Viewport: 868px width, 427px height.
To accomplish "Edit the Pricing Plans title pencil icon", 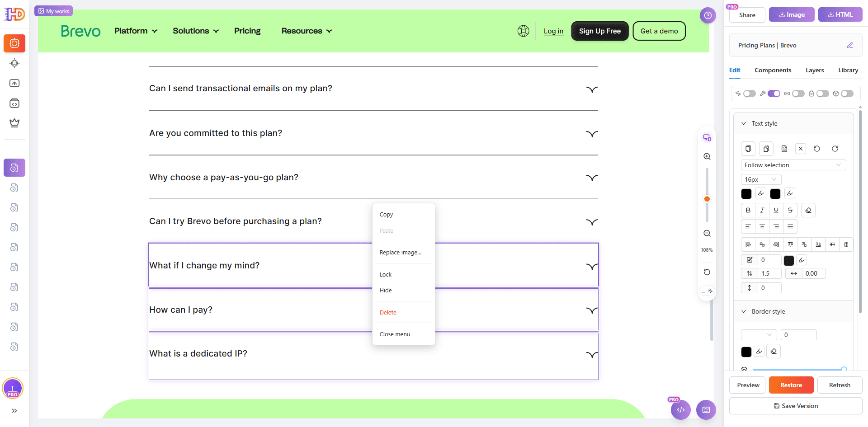I will (x=850, y=45).
